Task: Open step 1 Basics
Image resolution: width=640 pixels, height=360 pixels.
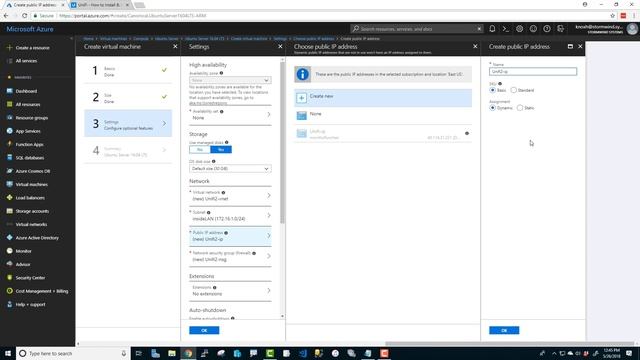Action: pyautogui.click(x=128, y=71)
